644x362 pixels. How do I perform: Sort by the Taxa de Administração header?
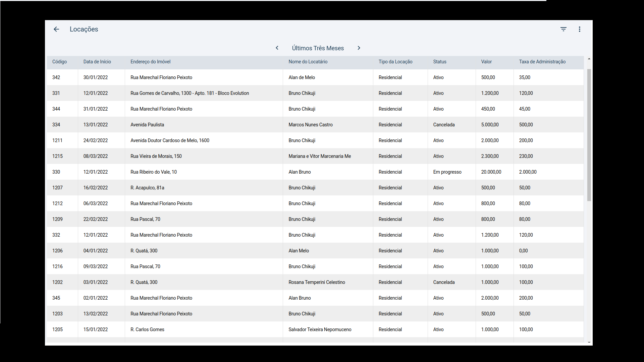pyautogui.click(x=542, y=62)
